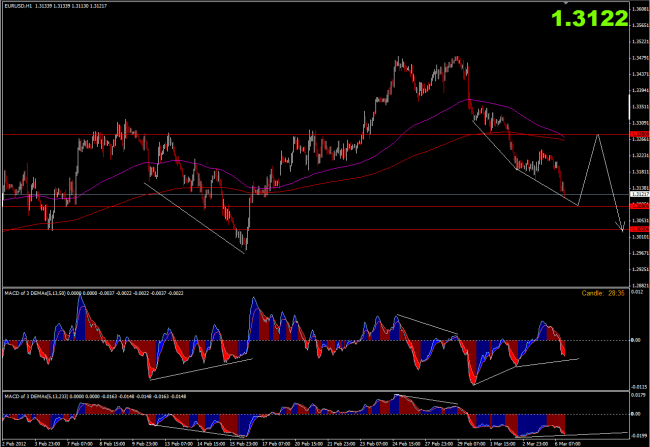Click the 15 Feb 23:00 time label
Viewport: 650px width, 447px height.
click(x=243, y=444)
